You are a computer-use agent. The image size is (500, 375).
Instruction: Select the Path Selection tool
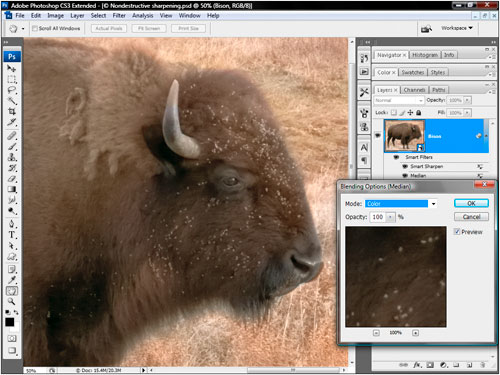coord(12,246)
